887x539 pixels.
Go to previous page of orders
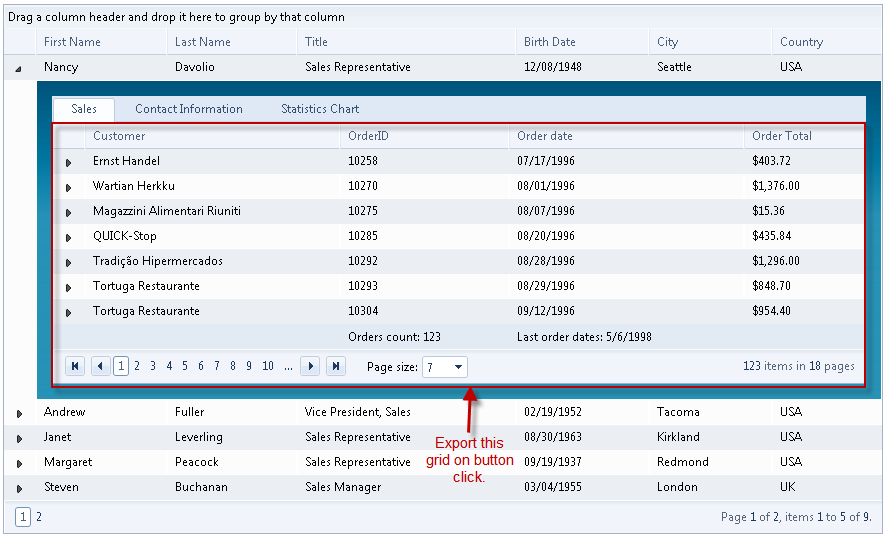click(100, 367)
